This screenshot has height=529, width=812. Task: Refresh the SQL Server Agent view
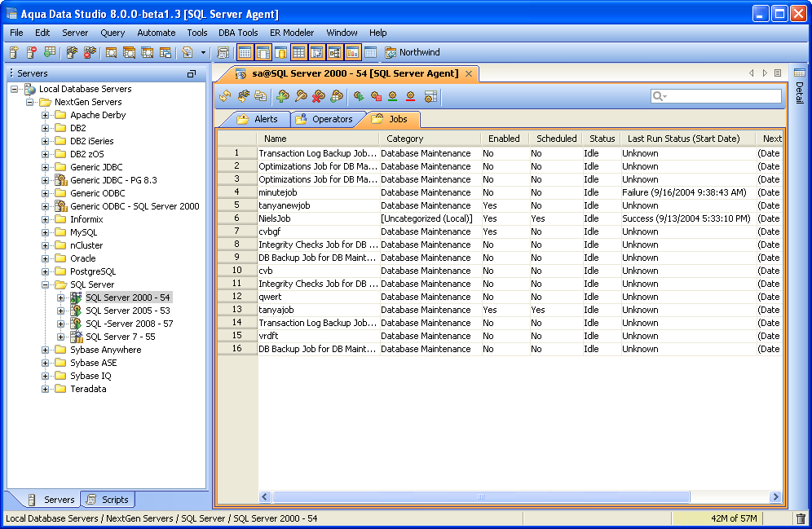click(225, 96)
